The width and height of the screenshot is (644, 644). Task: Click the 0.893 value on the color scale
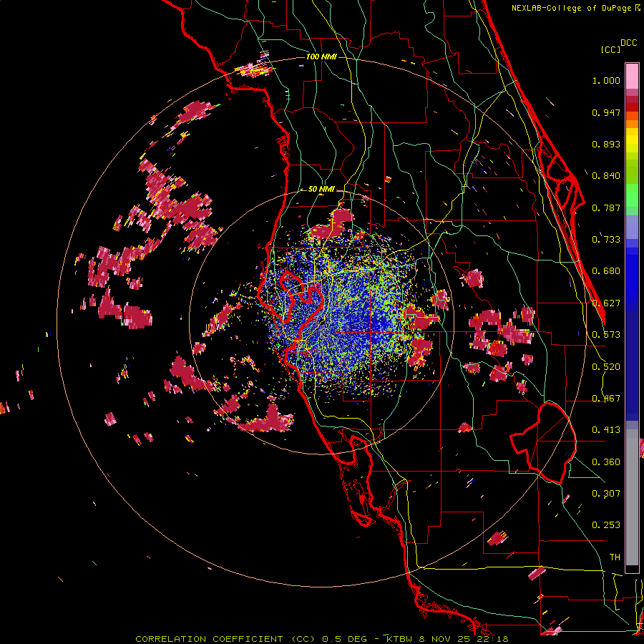coord(606,144)
